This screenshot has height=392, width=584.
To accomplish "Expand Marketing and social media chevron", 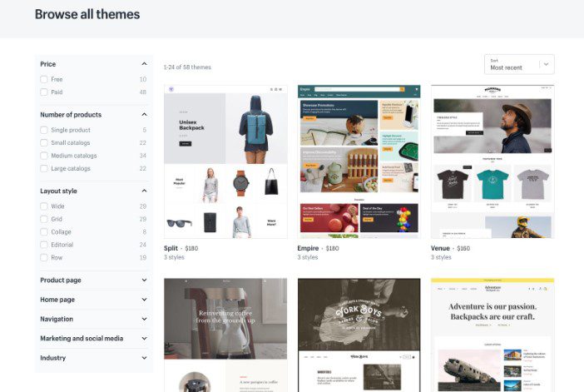I will [144, 339].
